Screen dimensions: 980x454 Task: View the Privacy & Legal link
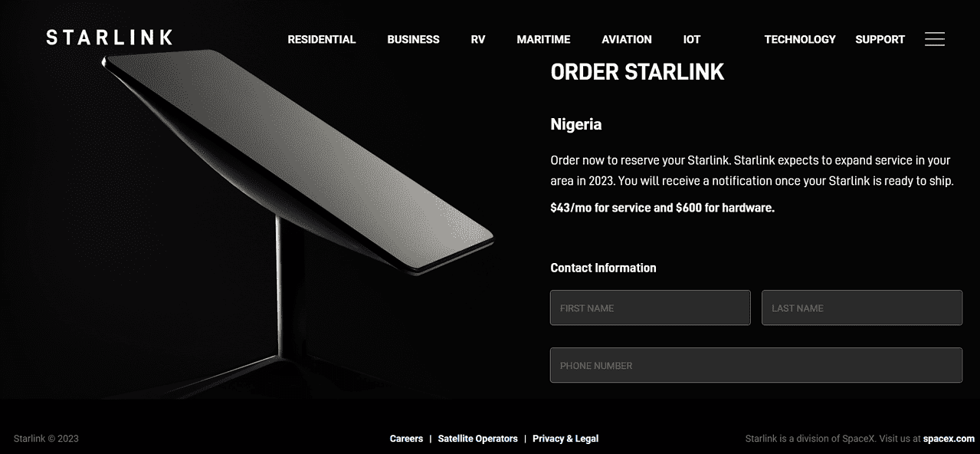click(565, 439)
